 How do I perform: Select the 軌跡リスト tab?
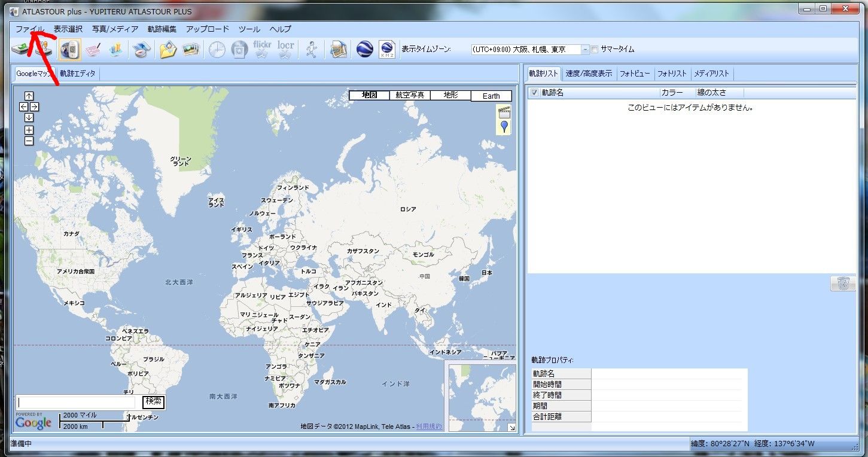pos(543,74)
